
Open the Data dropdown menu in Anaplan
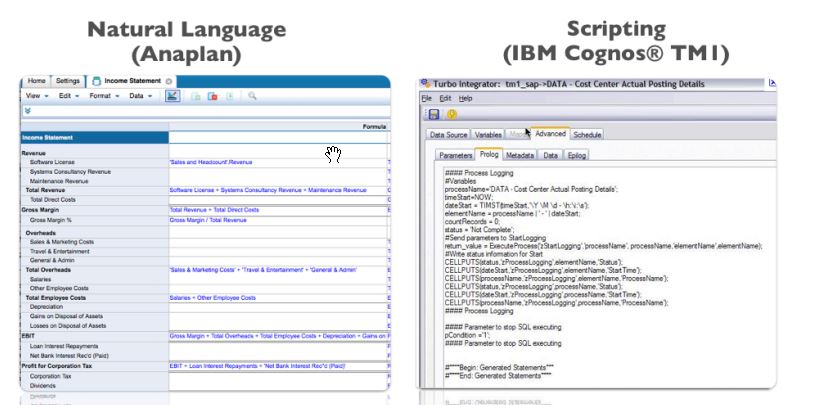pyautogui.click(x=140, y=96)
